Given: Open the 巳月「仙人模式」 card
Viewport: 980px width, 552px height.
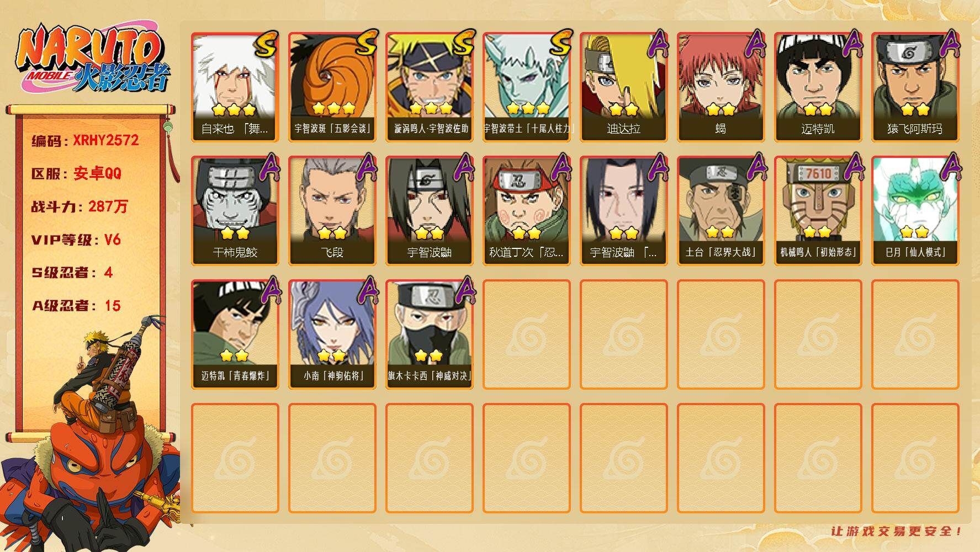Looking at the screenshot, I should pyautogui.click(x=915, y=211).
